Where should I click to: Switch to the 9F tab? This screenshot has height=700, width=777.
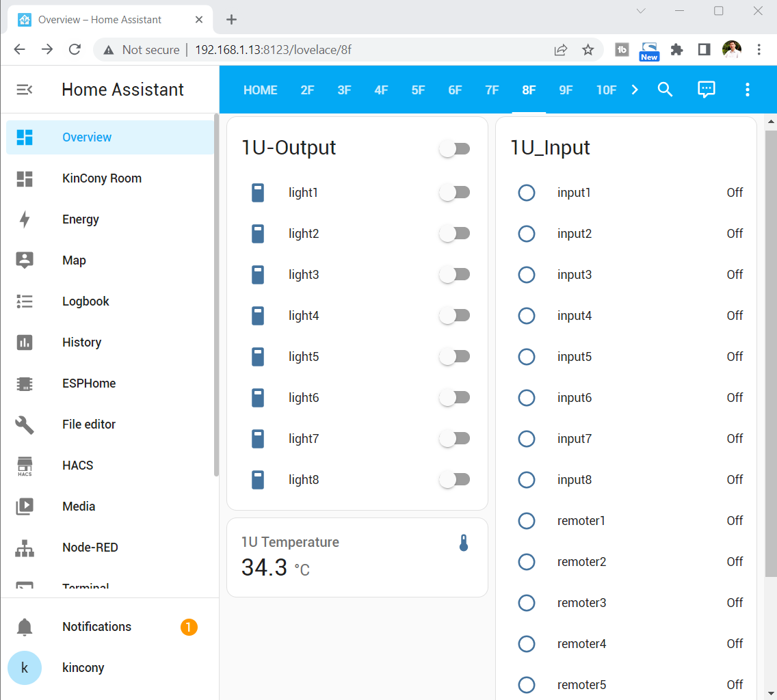coord(566,90)
